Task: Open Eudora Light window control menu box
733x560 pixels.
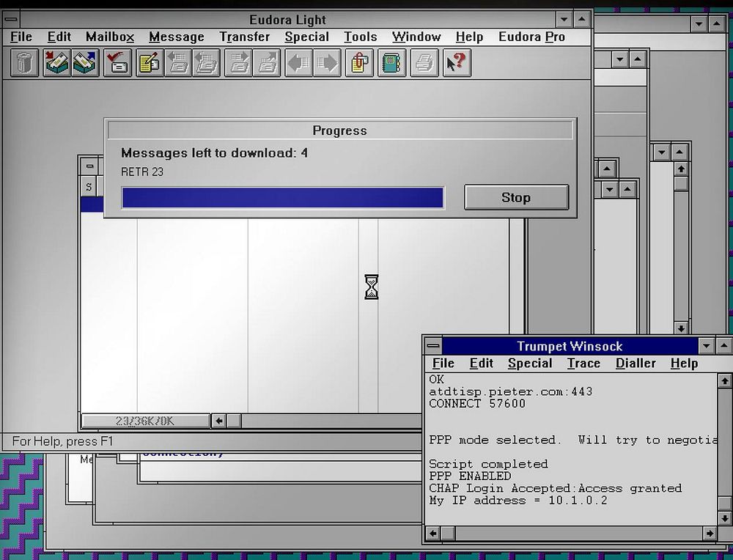Action: 11,20
